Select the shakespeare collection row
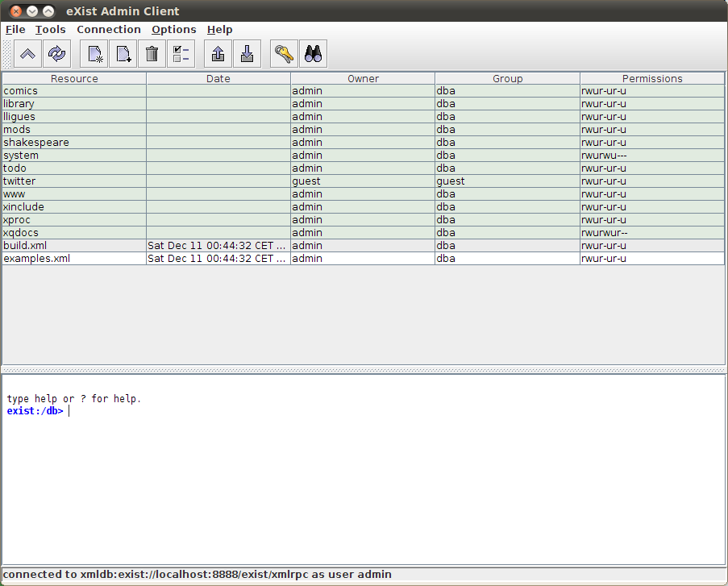Screen dimensions: 728x586 pyautogui.click(x=36, y=143)
